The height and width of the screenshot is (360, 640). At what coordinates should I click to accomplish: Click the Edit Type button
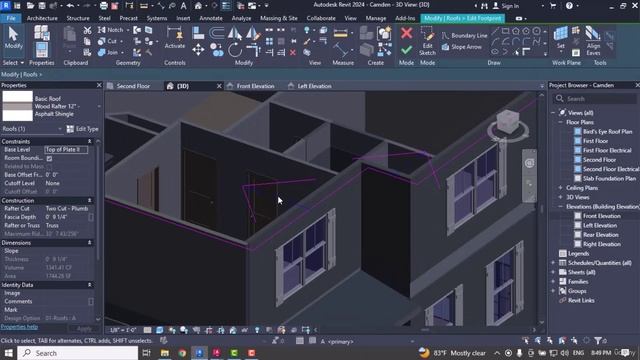coord(83,129)
